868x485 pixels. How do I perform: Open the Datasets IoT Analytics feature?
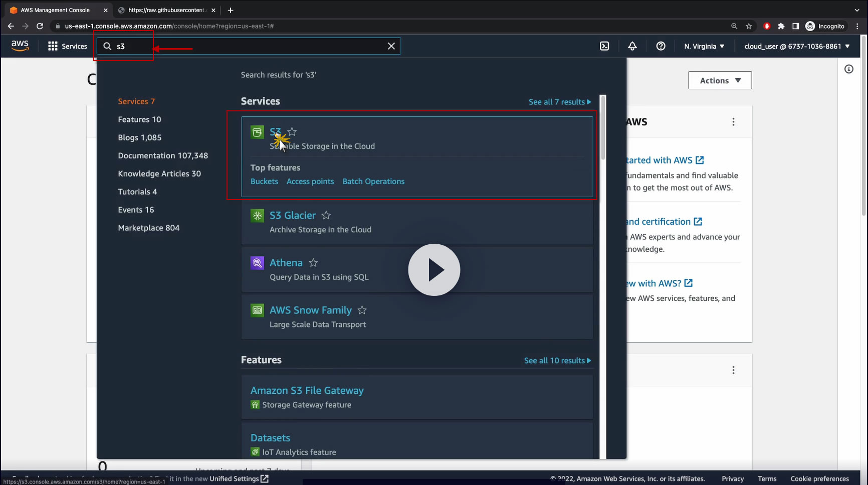[270, 438]
